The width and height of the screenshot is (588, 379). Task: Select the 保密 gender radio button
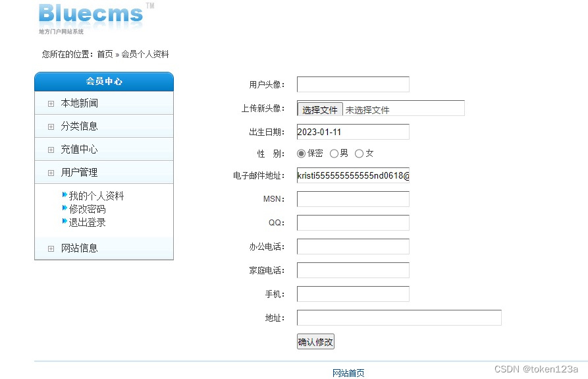click(301, 154)
